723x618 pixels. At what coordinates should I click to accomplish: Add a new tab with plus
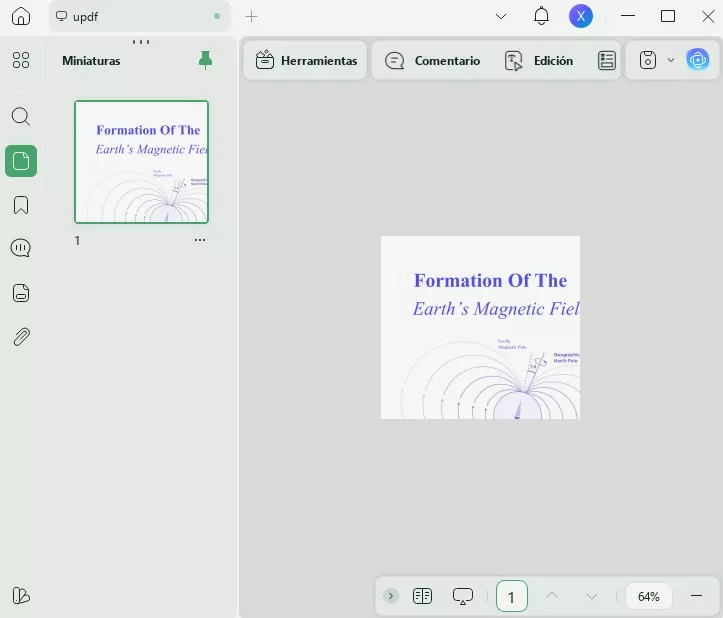pyautogui.click(x=251, y=17)
